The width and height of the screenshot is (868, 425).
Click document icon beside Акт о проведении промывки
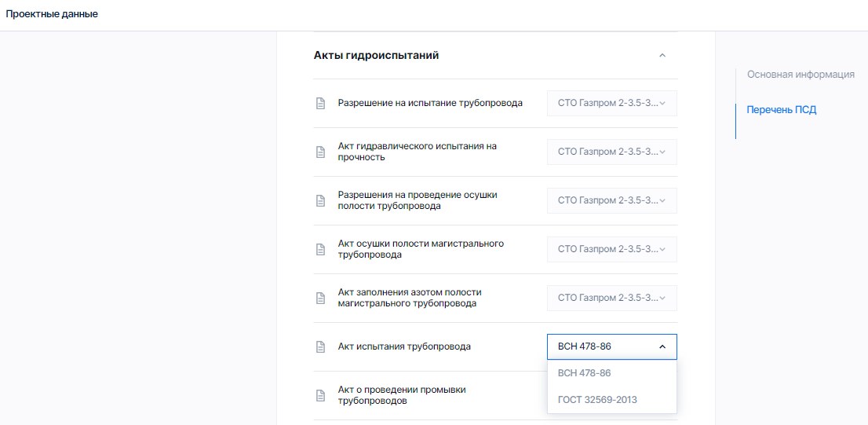(320, 396)
